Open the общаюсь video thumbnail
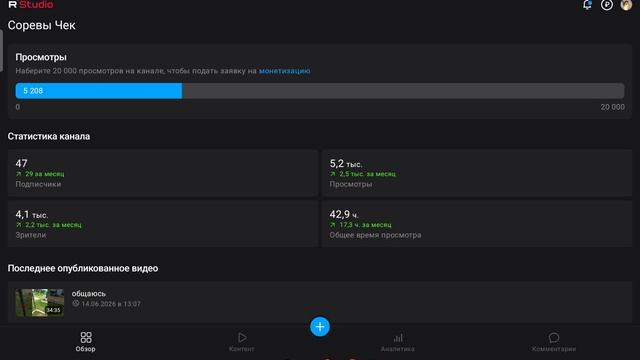The image size is (640, 360). pyautogui.click(x=40, y=302)
